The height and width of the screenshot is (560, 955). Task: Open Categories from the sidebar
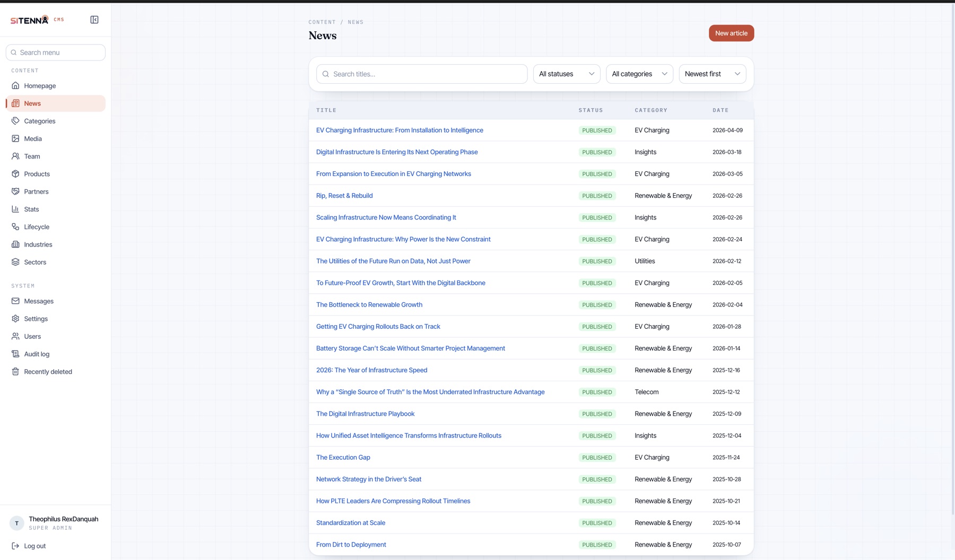pos(56,121)
